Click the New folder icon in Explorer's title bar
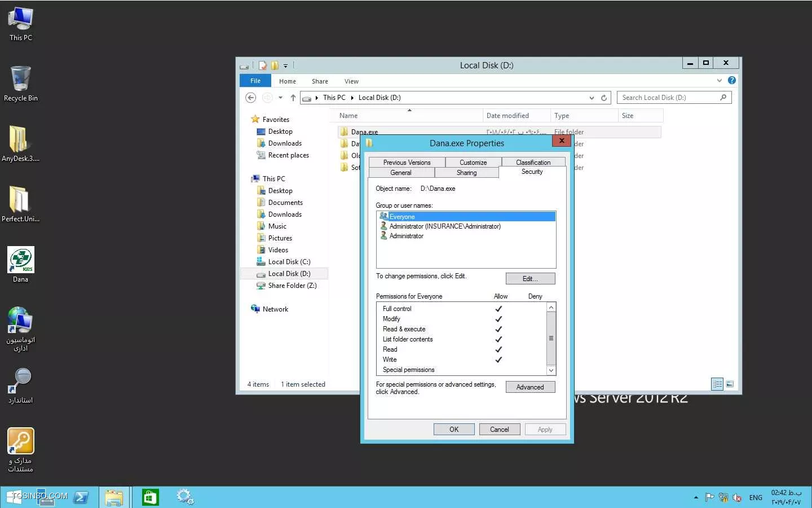The image size is (812, 508). (275, 65)
